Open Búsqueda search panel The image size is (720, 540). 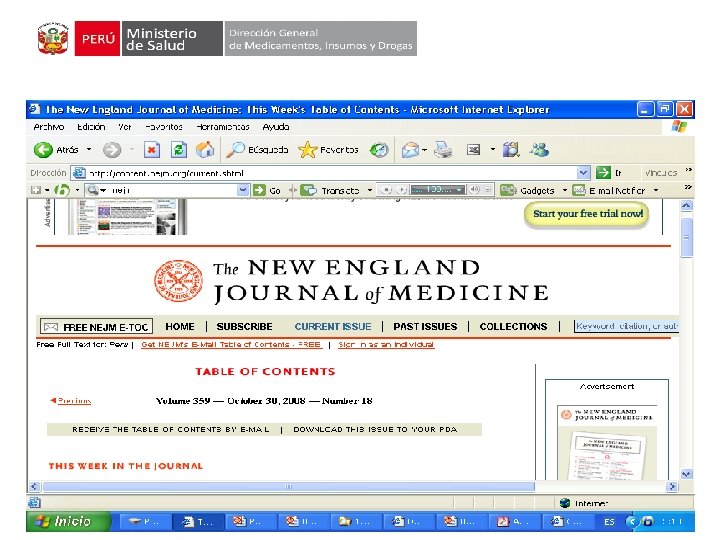(257, 150)
